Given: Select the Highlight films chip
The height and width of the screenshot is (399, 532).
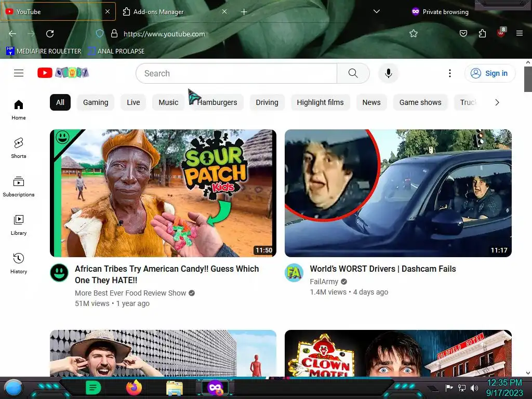Looking at the screenshot, I should [320, 102].
